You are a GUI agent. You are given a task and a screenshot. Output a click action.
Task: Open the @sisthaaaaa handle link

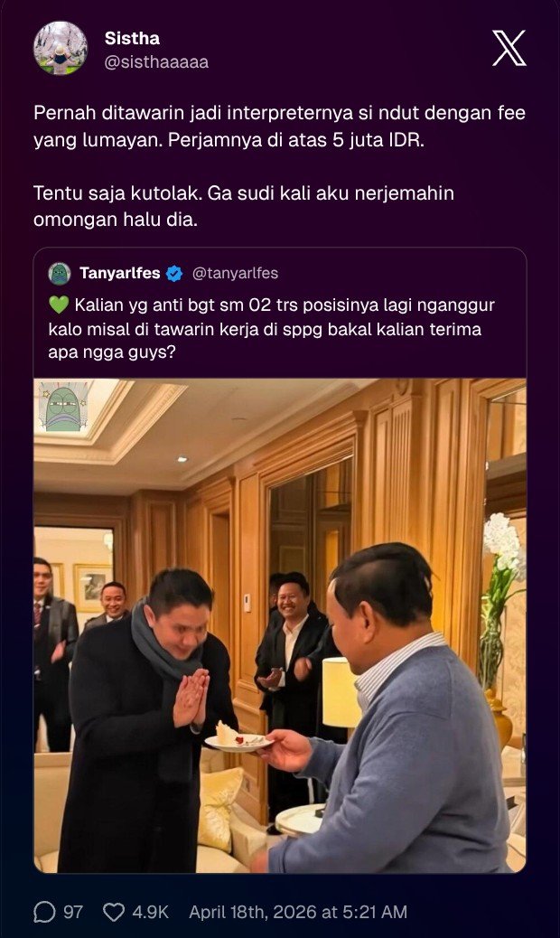[156, 62]
